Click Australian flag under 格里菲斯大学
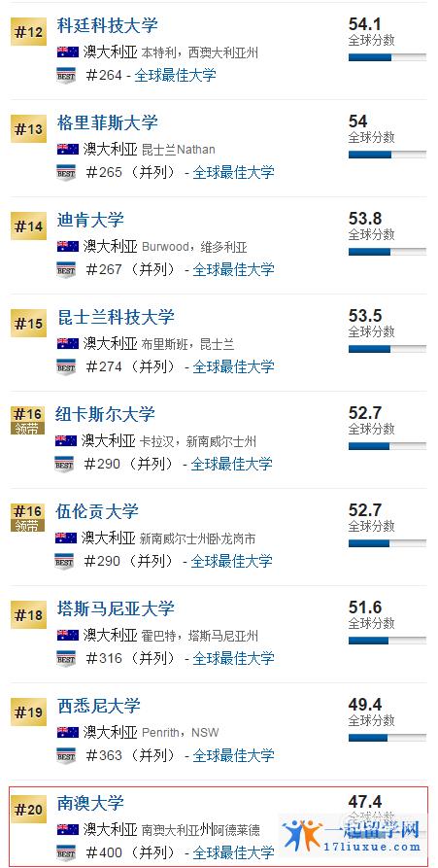438x868 pixels. tap(68, 149)
